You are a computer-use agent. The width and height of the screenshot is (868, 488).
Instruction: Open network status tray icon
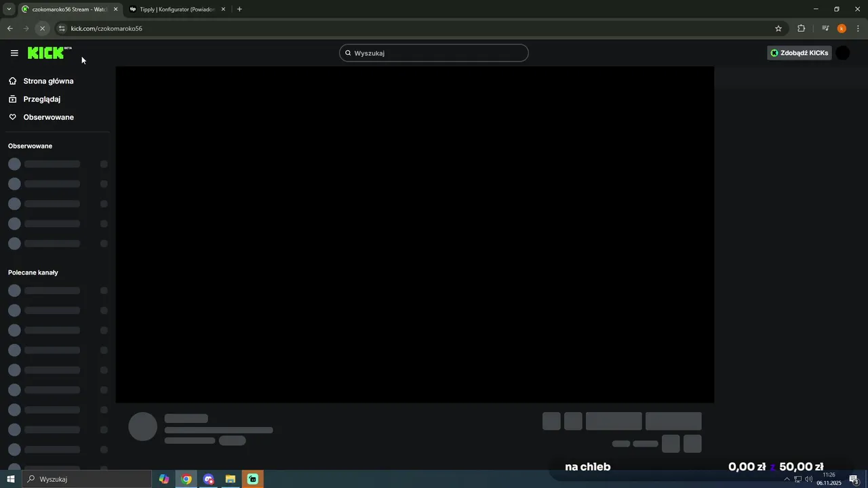[797, 479]
